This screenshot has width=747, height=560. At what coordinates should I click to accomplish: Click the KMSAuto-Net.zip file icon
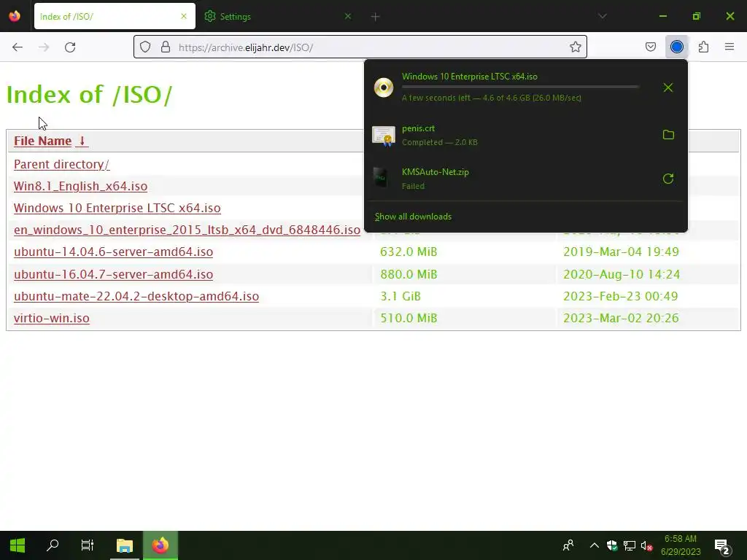coord(381,178)
